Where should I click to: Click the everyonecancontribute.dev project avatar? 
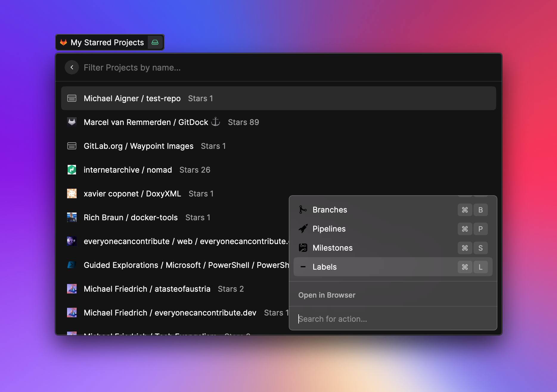click(72, 313)
